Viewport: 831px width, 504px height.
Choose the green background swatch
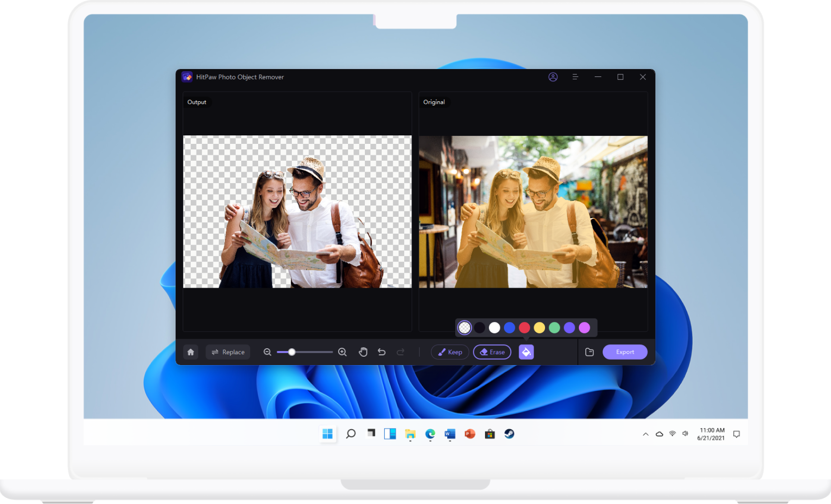coord(554,327)
